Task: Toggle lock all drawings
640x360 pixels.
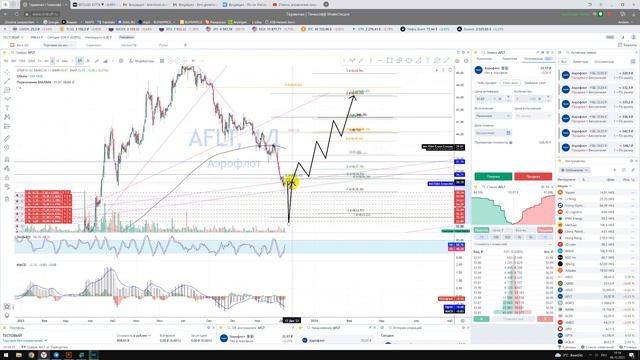Action: (7, 178)
